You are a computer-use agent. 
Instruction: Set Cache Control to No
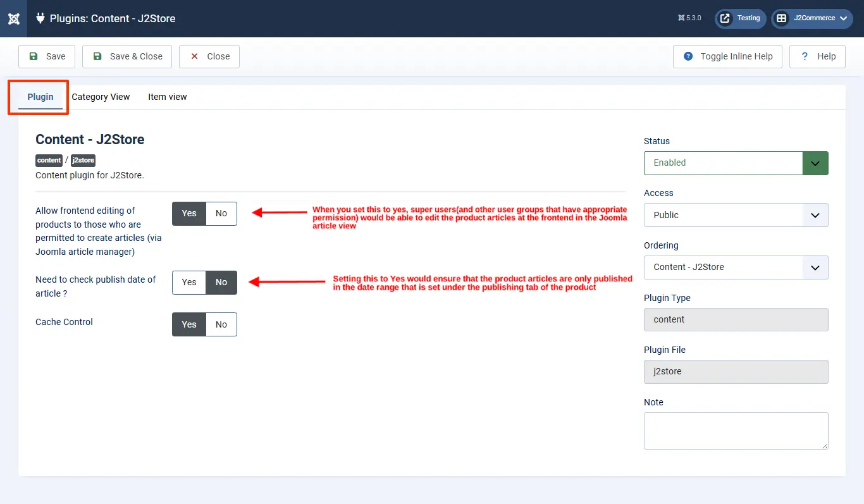coord(221,324)
